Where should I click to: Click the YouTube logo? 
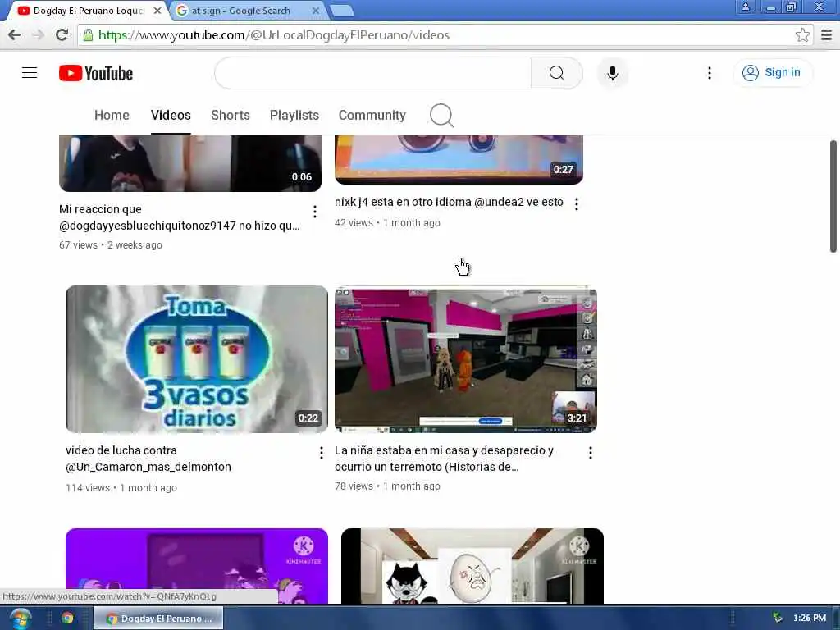click(x=96, y=73)
